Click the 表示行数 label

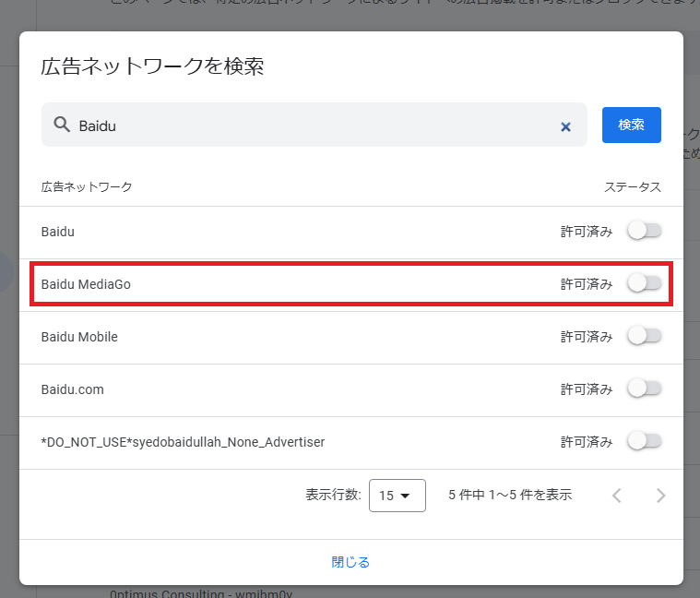click(333, 495)
